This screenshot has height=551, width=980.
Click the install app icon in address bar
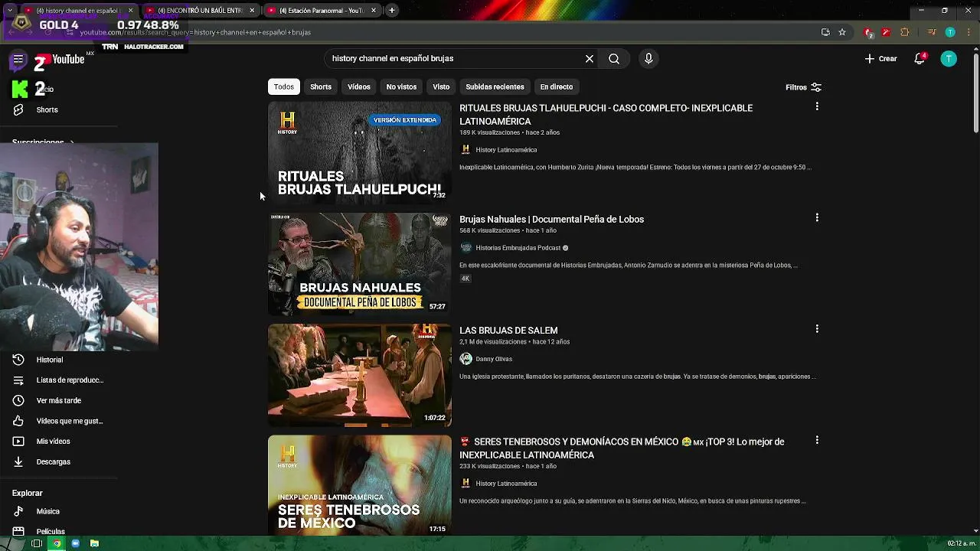[825, 32]
